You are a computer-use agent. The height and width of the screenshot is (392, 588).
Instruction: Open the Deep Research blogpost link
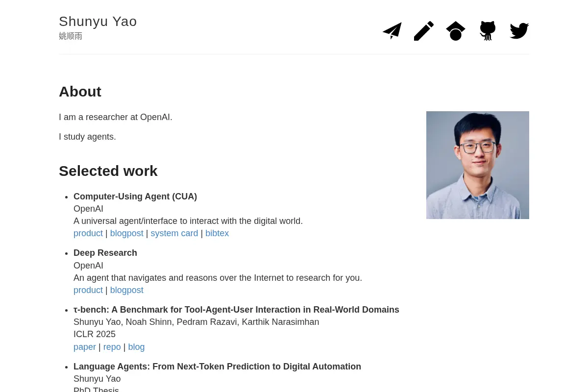127,290
